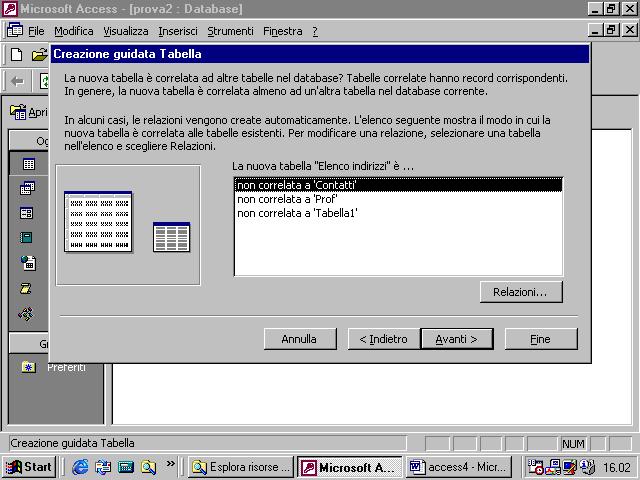Click the second quick launch icon after Internet Explorer
Screen dimensions: 640x480
[103, 467]
